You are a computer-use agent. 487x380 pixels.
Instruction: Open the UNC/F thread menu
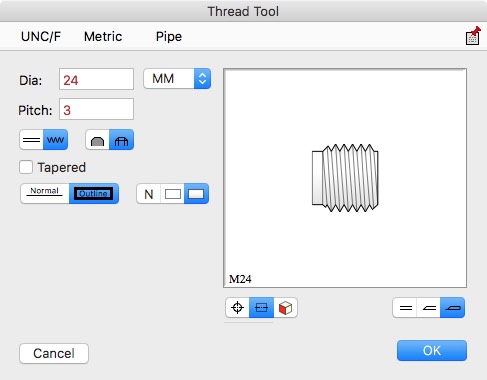point(41,36)
